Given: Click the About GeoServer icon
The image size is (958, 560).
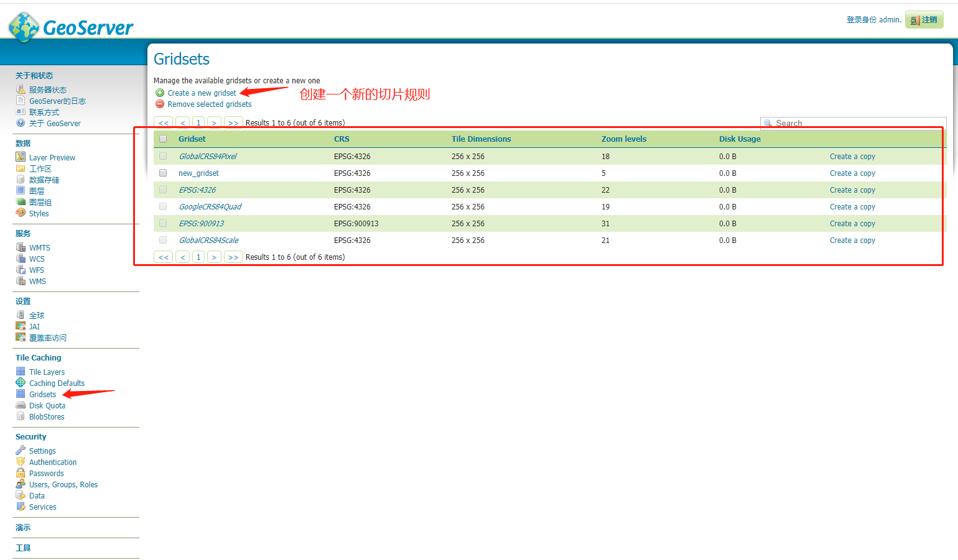Looking at the screenshot, I should (21, 123).
